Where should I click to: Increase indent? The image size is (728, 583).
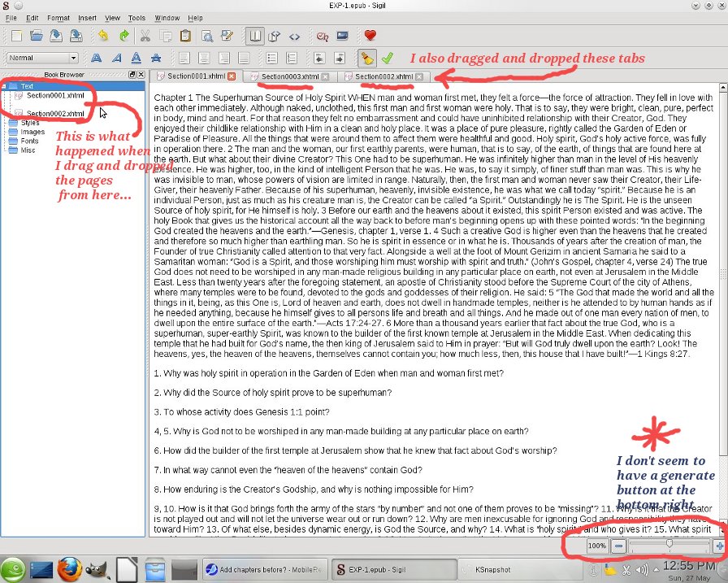(x=340, y=58)
